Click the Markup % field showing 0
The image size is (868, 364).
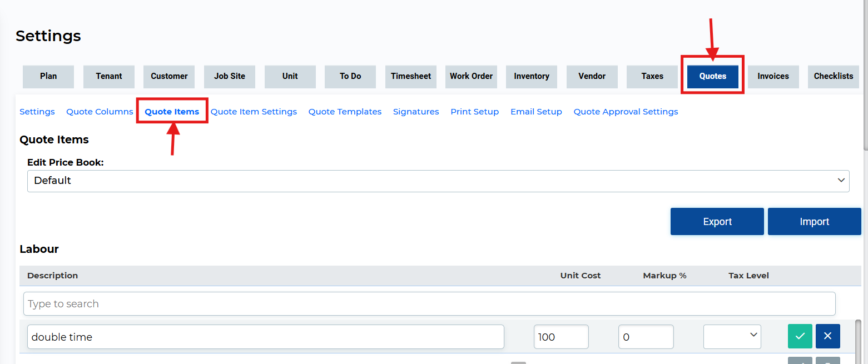click(646, 337)
